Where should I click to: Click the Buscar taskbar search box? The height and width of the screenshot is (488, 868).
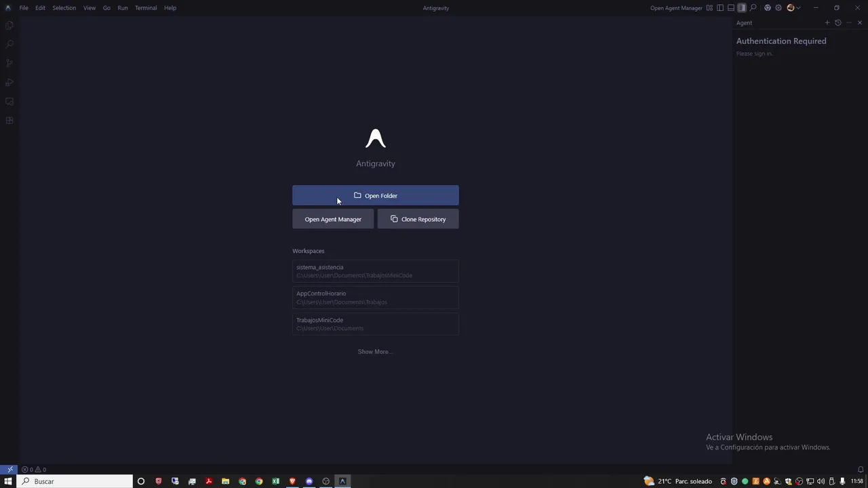pyautogui.click(x=75, y=481)
